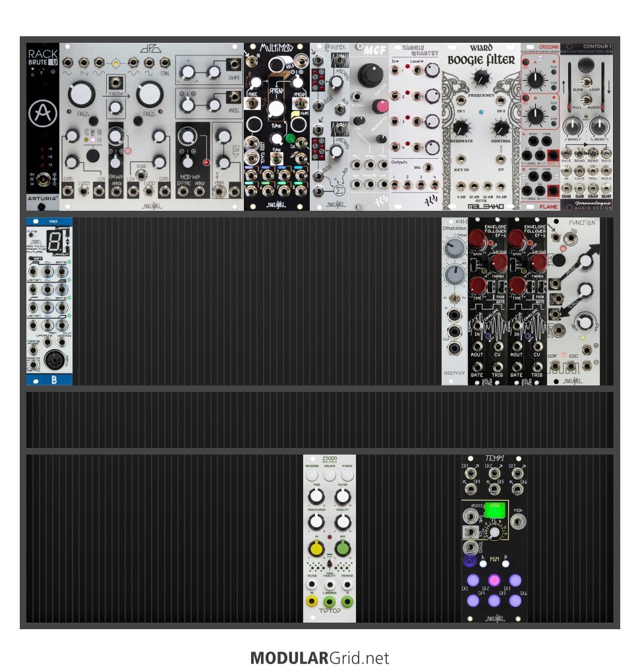This screenshot has height=672, width=640.
Task: Click the 1983 module's MIDI DIN port
Action: click(55, 361)
